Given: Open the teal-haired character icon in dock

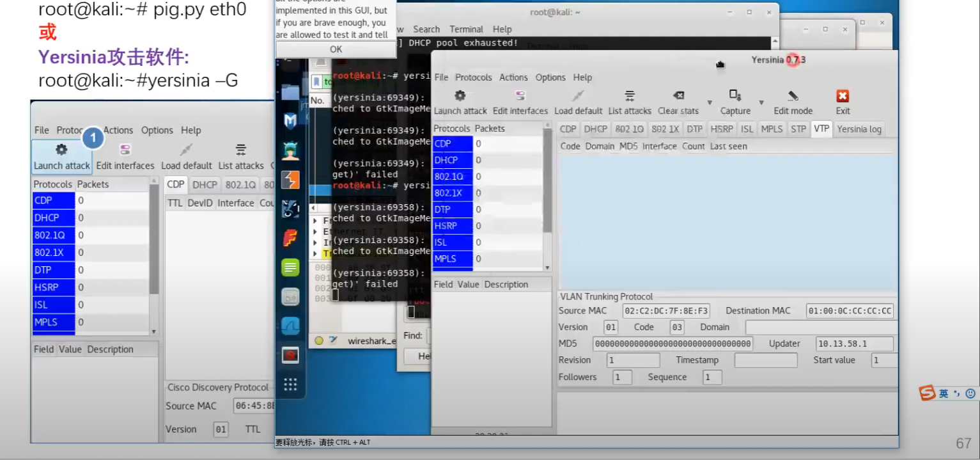Looking at the screenshot, I should pos(290,151).
